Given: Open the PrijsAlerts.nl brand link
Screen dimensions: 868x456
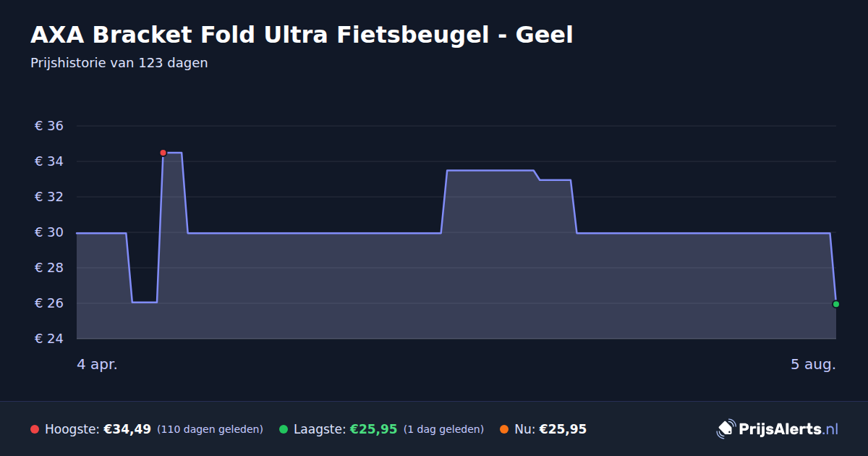Looking at the screenshot, I should (x=778, y=429).
